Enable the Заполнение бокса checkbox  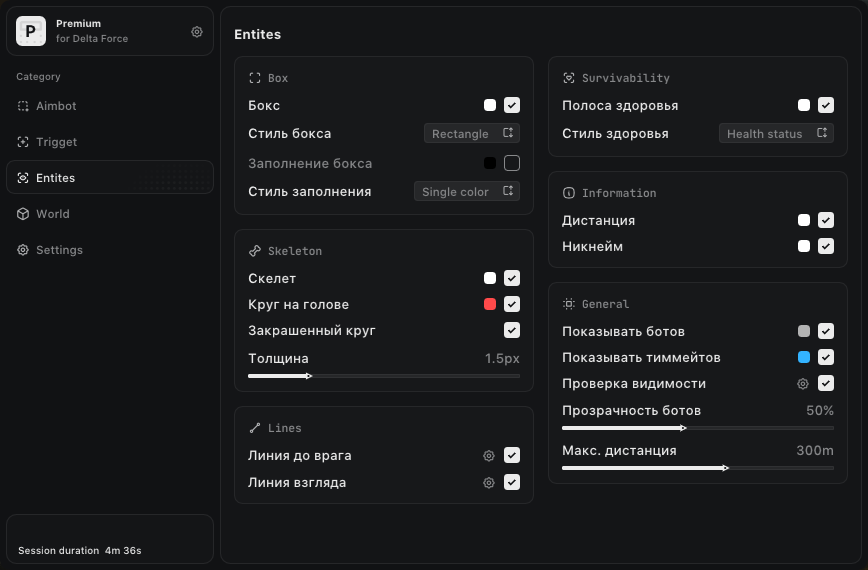[512, 163]
